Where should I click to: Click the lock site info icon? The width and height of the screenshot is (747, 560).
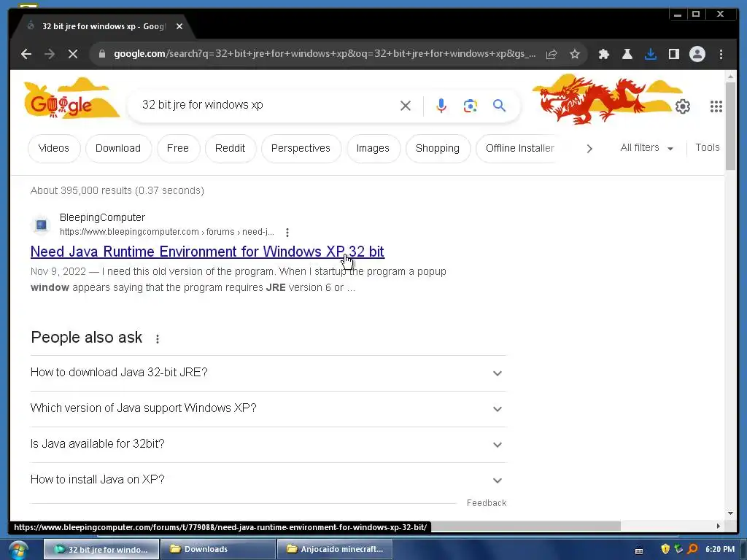[101, 54]
